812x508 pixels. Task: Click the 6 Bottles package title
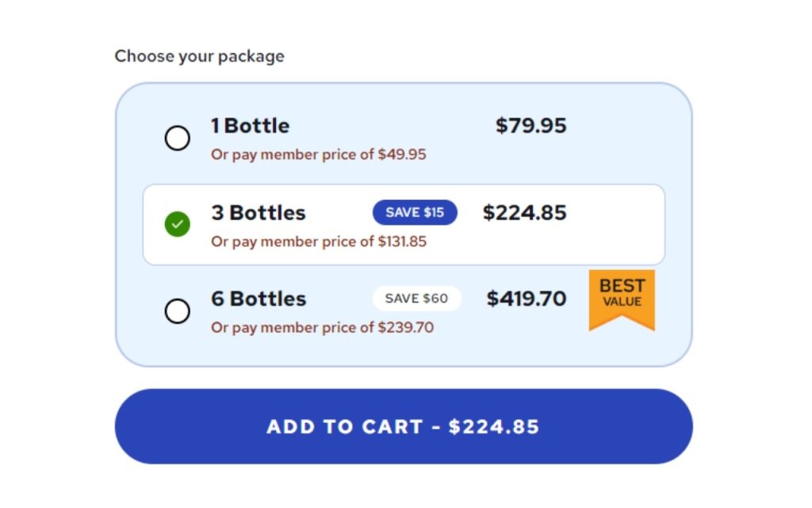click(x=259, y=299)
